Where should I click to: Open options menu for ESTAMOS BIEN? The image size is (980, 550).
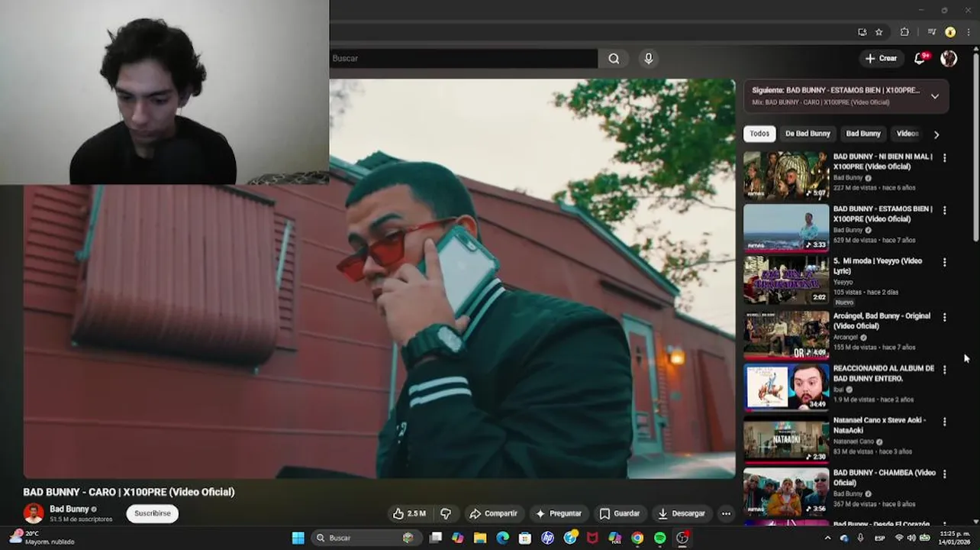[945, 210]
